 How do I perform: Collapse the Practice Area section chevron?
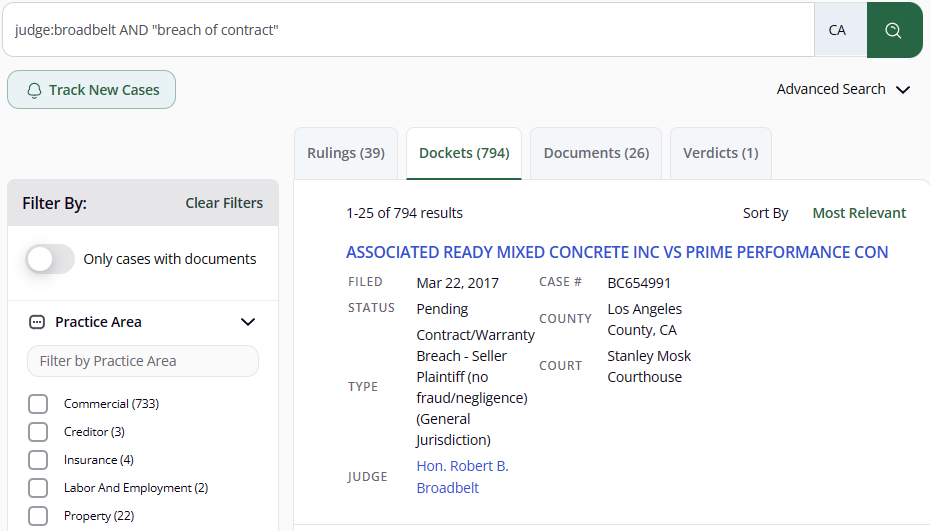(x=248, y=322)
